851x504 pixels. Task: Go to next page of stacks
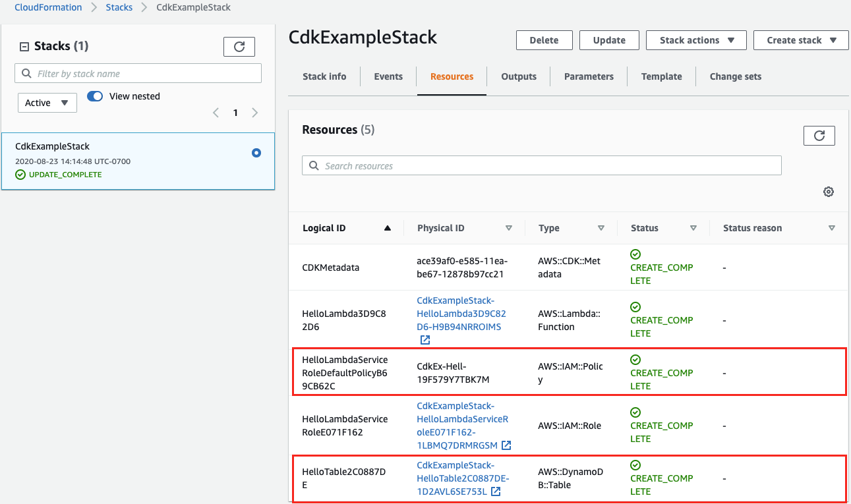[x=255, y=113]
